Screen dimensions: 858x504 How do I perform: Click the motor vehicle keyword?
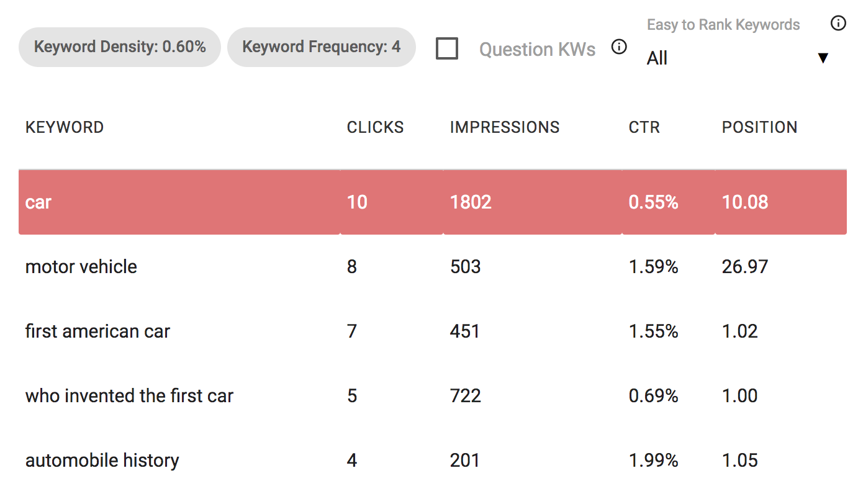pyautogui.click(x=81, y=266)
